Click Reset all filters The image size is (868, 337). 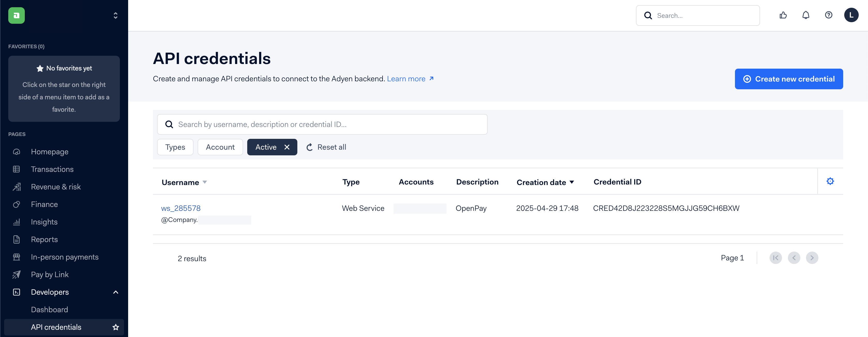point(326,147)
